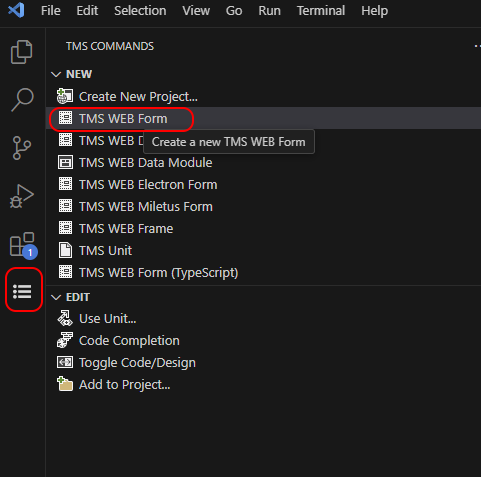Image resolution: width=481 pixels, height=477 pixels.
Task: Click the TMS WEB Form item icon
Action: tap(65, 118)
